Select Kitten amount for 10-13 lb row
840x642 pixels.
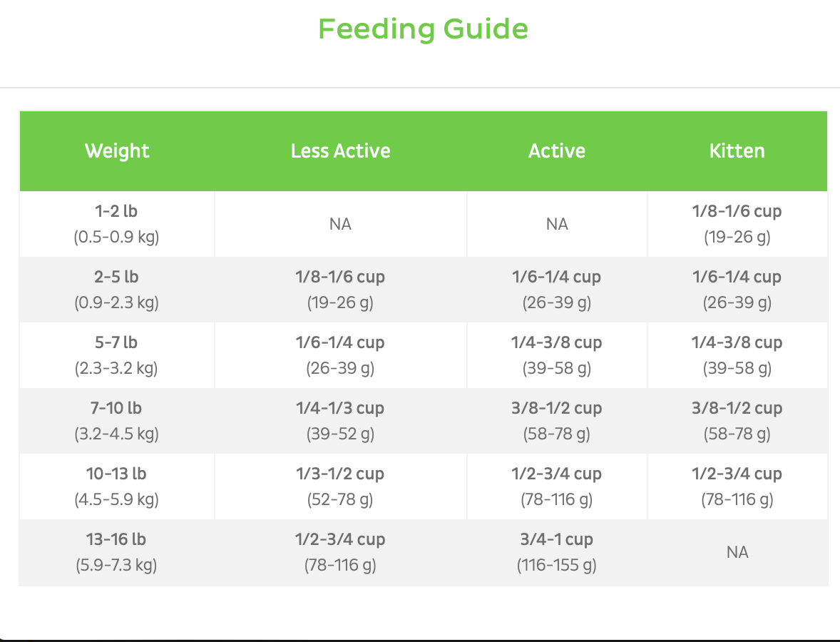tap(737, 486)
